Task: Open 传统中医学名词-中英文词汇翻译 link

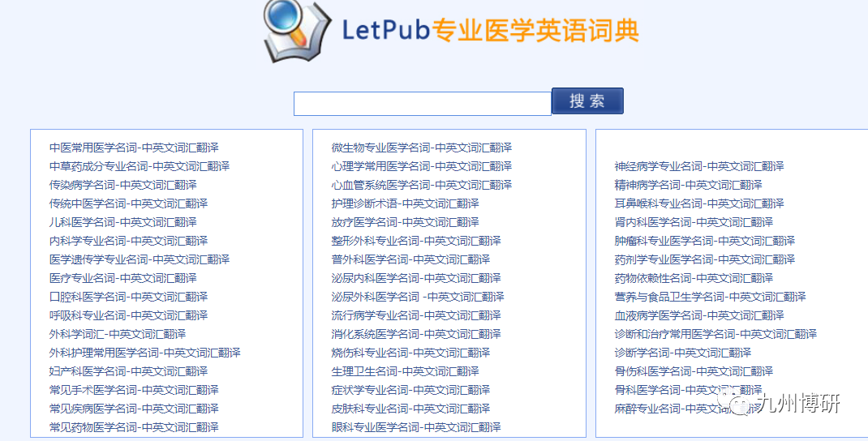Action: [128, 203]
